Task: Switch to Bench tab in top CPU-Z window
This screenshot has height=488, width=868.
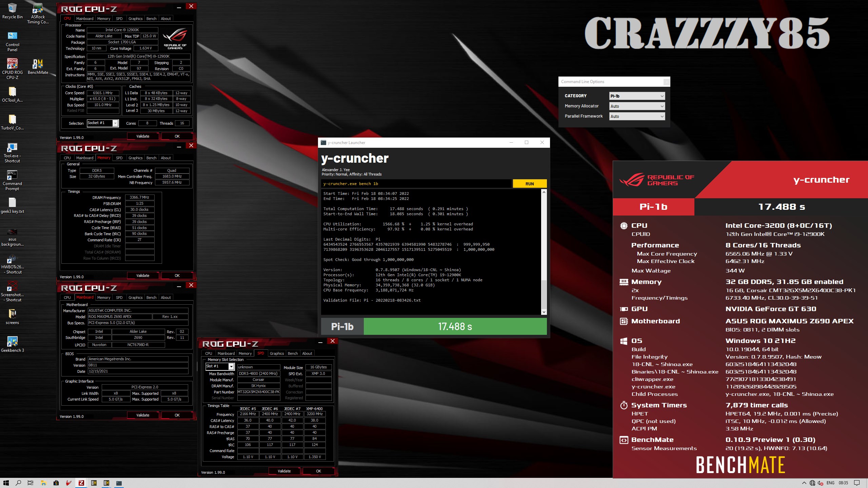Action: (x=151, y=19)
